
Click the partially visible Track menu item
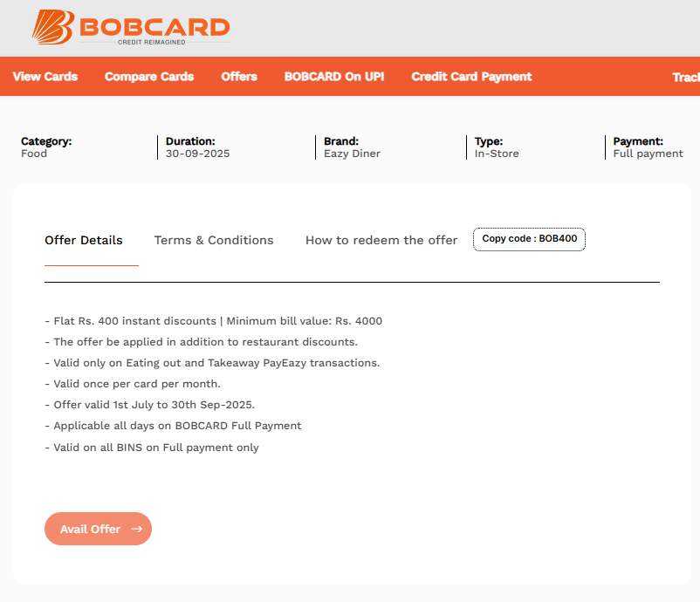tap(686, 77)
